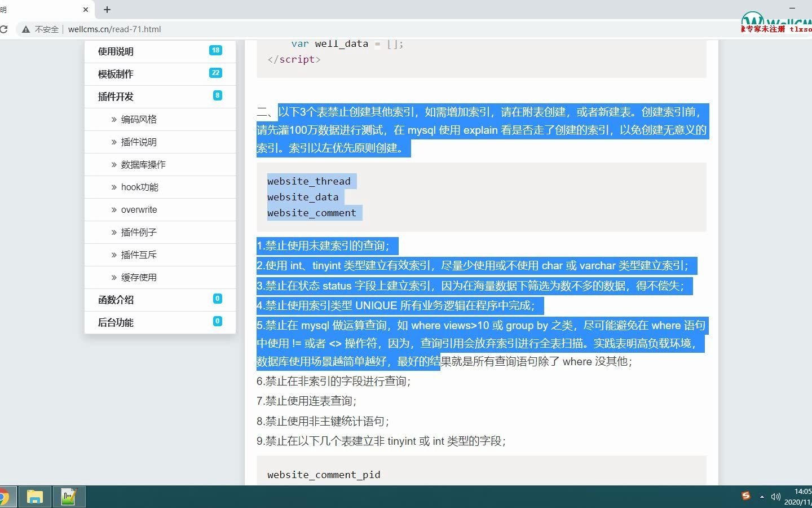Open the 插件说明 article link

139,142
